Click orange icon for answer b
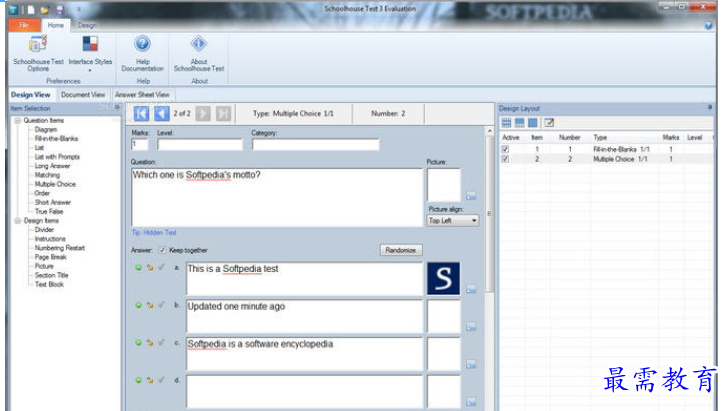The width and height of the screenshot is (725, 411). coord(150,305)
